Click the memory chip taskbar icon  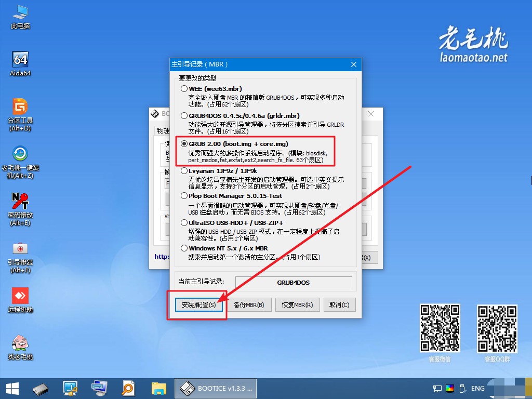41,389
